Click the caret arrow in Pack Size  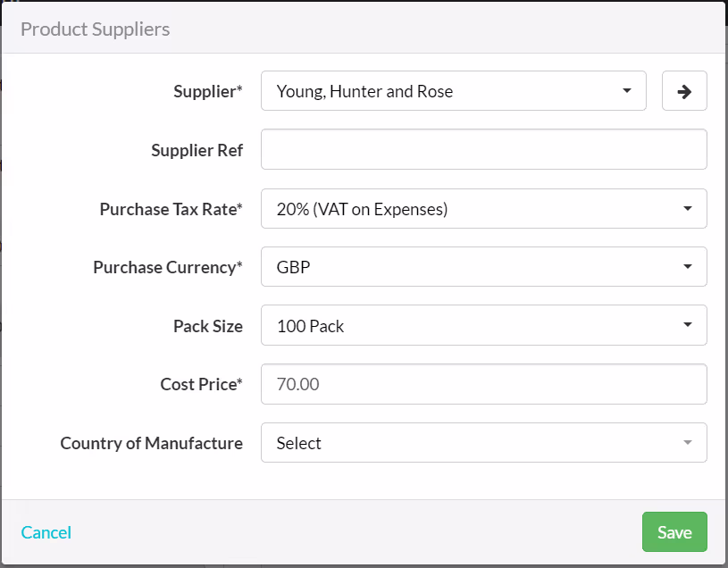(688, 325)
